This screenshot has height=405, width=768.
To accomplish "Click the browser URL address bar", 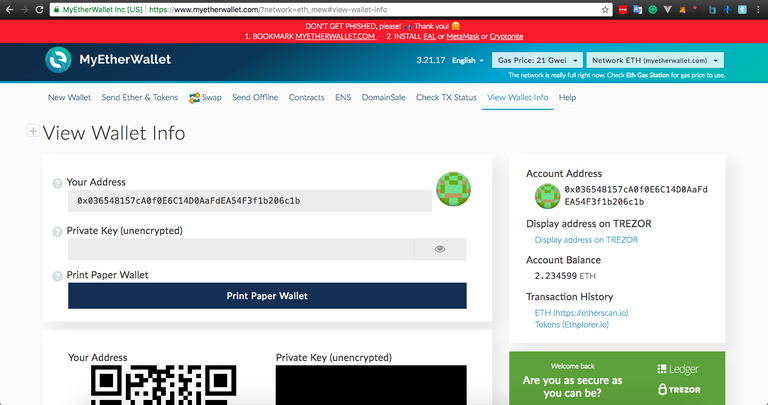I will coord(331,9).
